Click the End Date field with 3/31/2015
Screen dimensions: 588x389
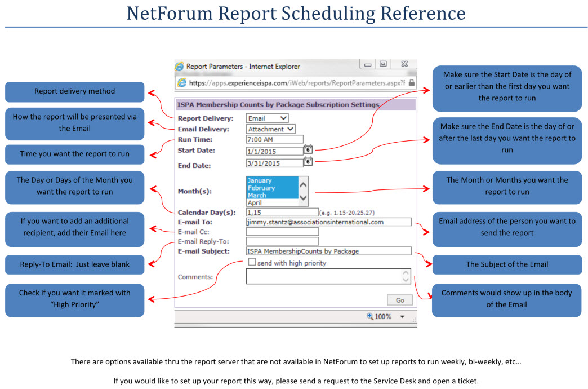[274, 163]
